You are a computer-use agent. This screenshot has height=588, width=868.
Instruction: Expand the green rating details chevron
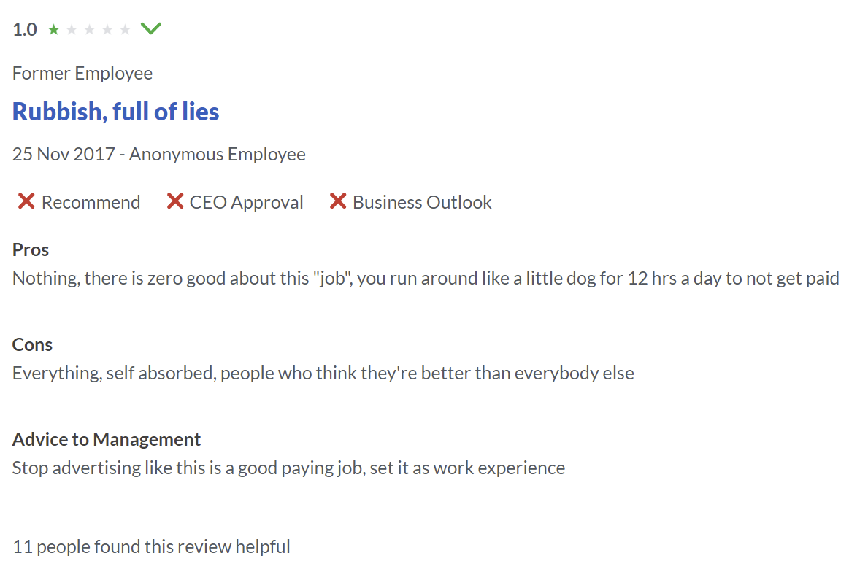(150, 28)
